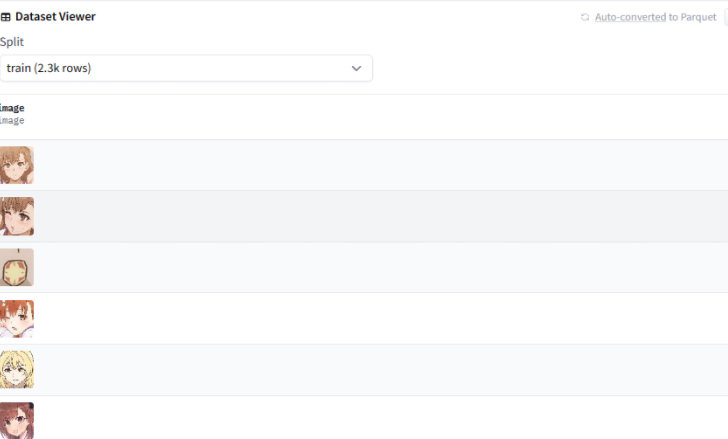Screen dimensions: 728x439
Task: Open first thumbnail of brown-haired girl
Action: 16,165
